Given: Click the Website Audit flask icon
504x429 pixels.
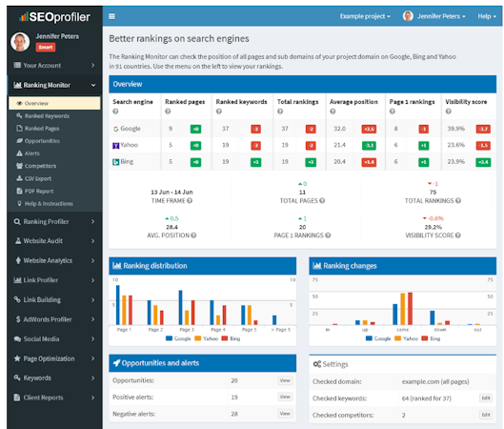Looking at the screenshot, I should [18, 241].
